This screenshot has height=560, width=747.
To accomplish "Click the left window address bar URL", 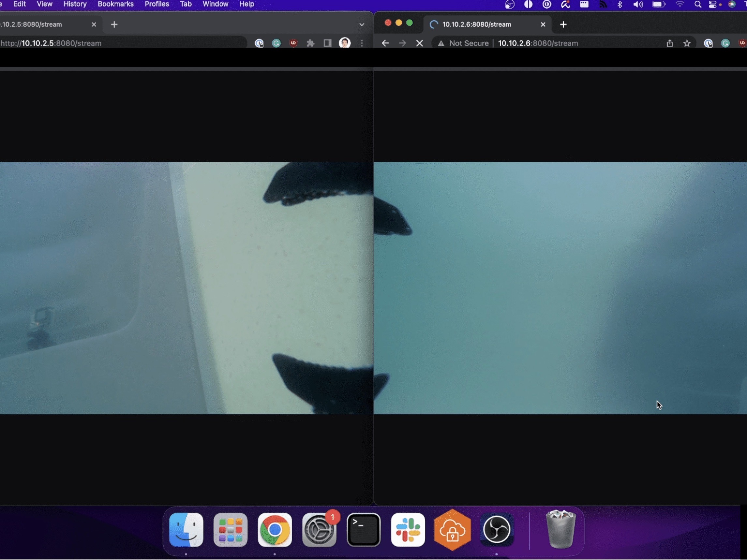I will (x=61, y=43).
